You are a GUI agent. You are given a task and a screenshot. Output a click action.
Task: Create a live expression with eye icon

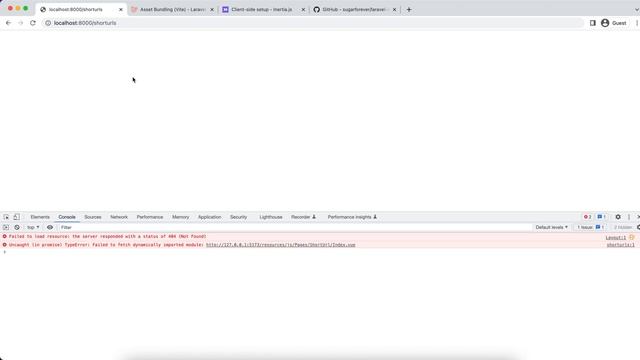(50, 227)
